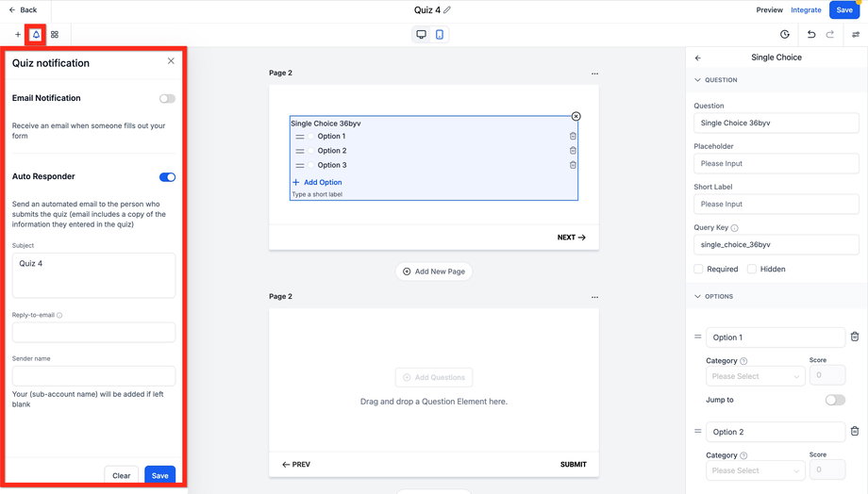This screenshot has width=868, height=494.
Task: Delete Option 2 in the canvas question
Action: [x=573, y=151]
